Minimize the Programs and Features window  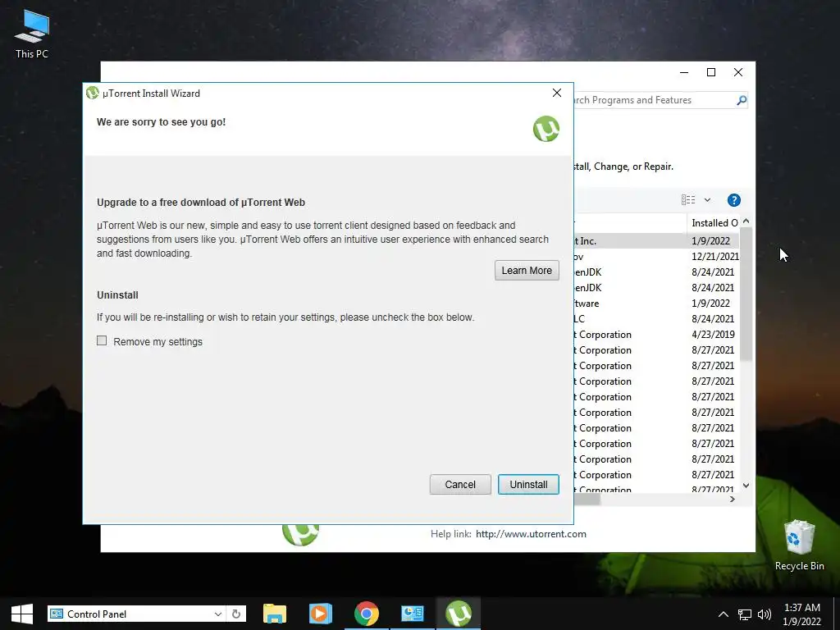[x=684, y=72]
